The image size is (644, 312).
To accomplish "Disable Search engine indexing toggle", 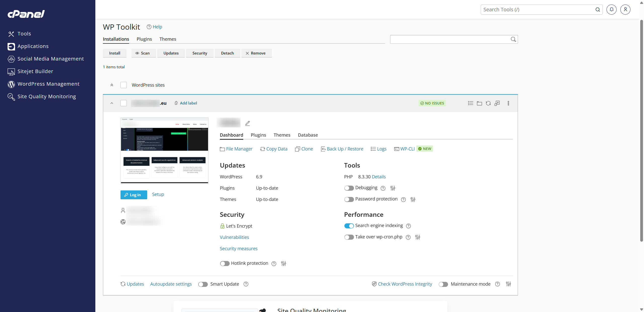I will [x=349, y=226].
